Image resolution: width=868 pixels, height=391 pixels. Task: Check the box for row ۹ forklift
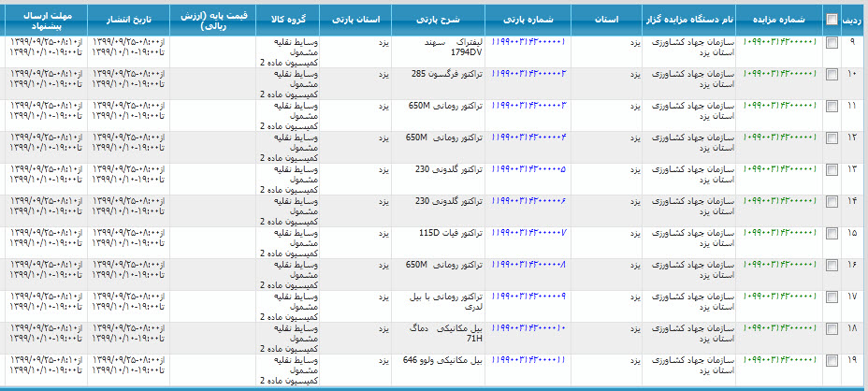[x=832, y=43]
